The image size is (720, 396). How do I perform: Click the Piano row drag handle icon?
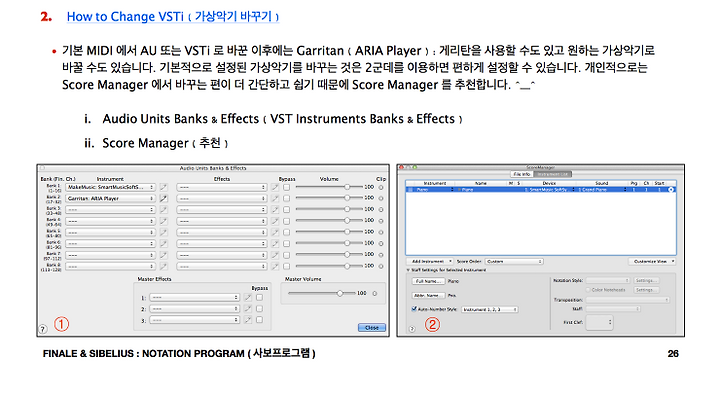(x=410, y=190)
